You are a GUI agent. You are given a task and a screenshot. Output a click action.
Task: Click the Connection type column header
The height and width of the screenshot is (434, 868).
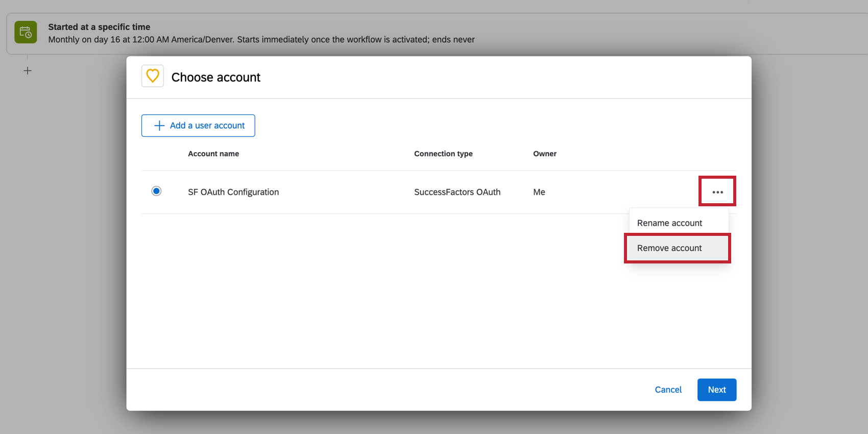click(x=443, y=154)
